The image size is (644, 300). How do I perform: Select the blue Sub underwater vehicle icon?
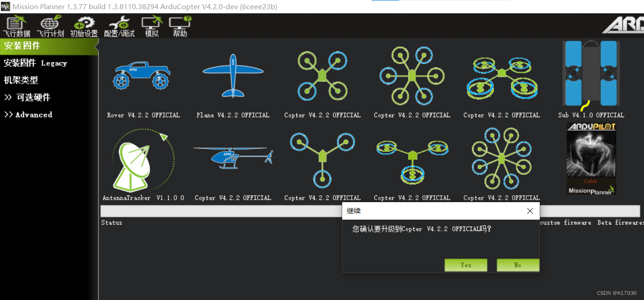tap(591, 75)
